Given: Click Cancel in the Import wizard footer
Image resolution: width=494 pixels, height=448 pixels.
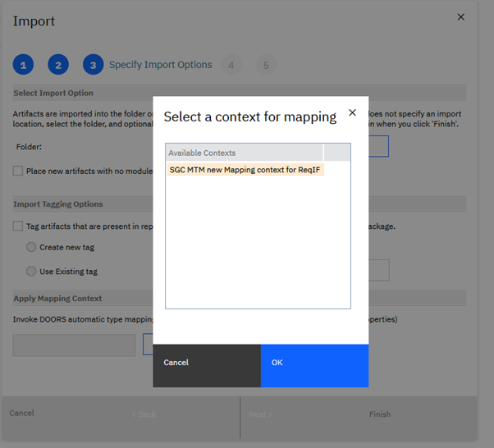Looking at the screenshot, I should (x=22, y=414).
